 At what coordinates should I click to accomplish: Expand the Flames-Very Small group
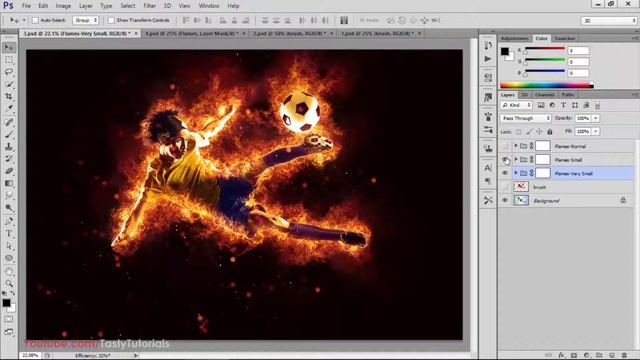tap(516, 173)
